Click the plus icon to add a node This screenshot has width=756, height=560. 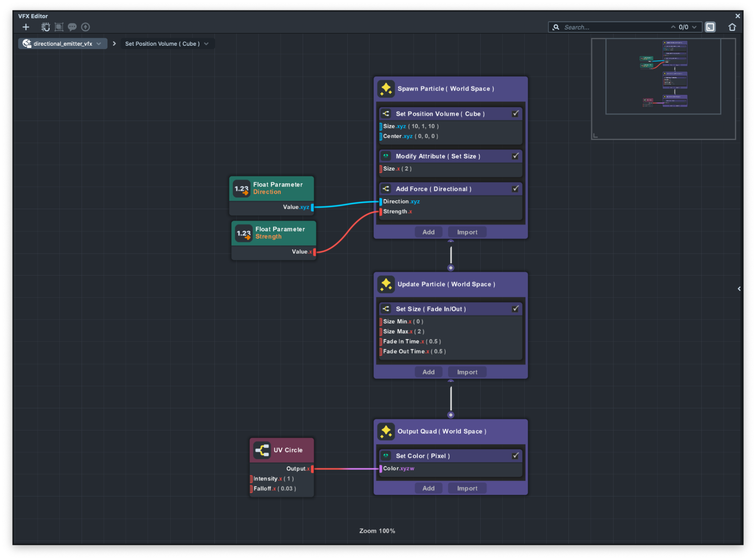pos(26,27)
